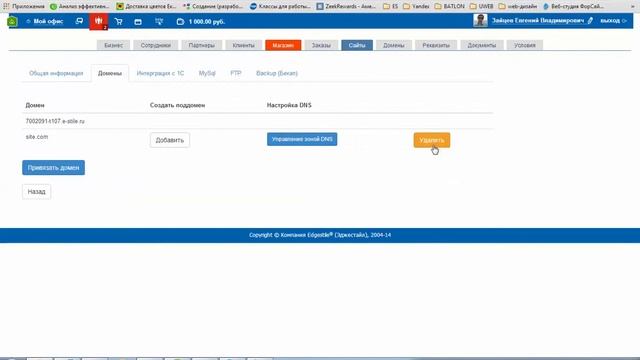Switch to the Условия section tab
The height and width of the screenshot is (360, 640).
click(524, 45)
